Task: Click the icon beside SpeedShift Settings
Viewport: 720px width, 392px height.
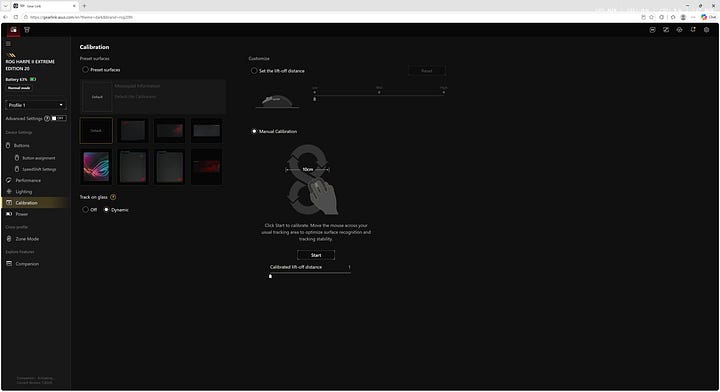Action: click(17, 169)
